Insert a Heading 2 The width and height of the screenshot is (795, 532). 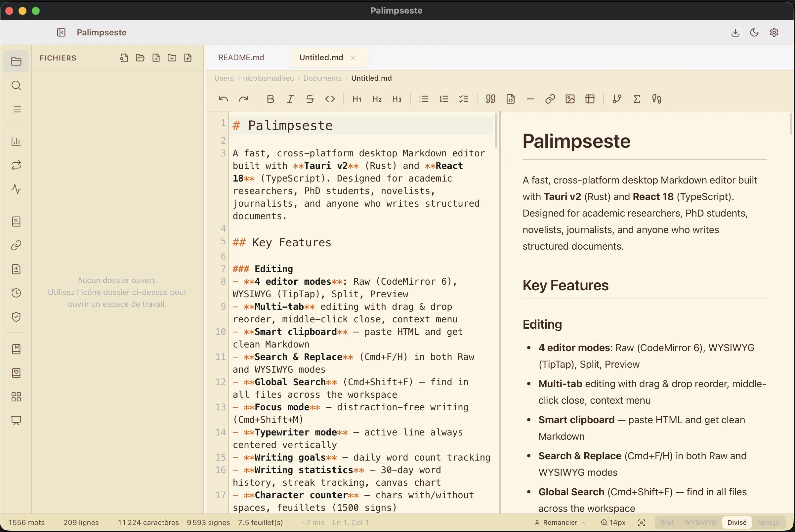(x=377, y=99)
